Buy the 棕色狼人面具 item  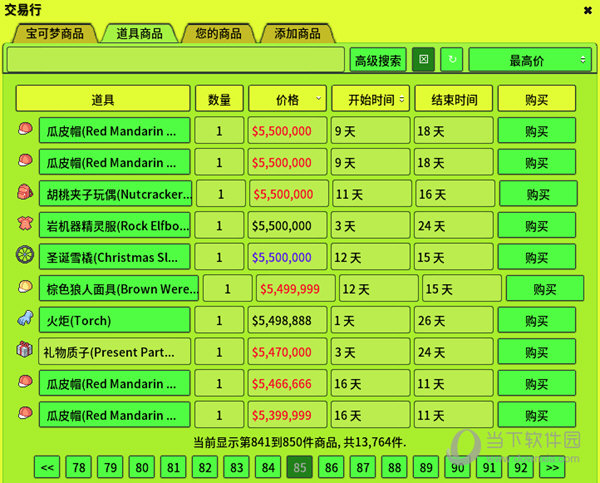545,289
